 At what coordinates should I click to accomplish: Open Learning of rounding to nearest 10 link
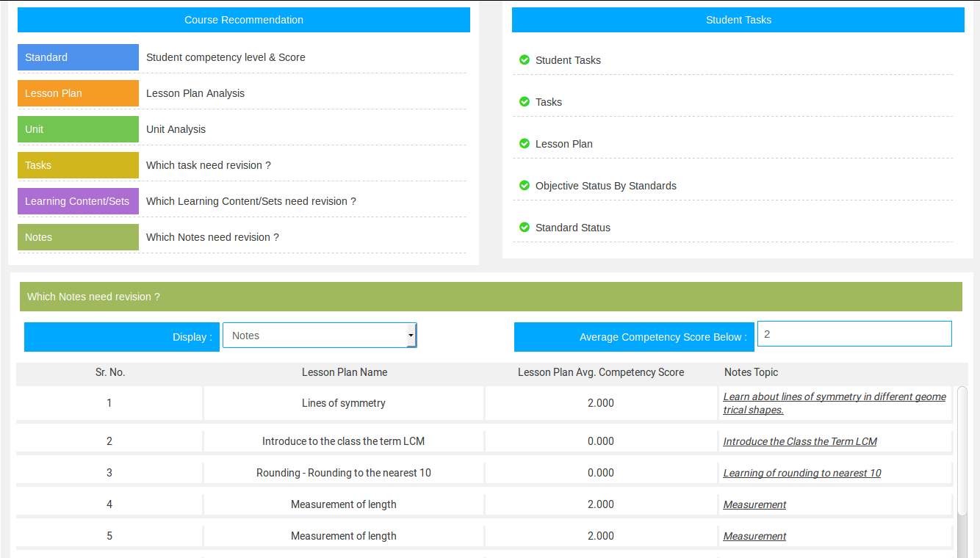click(802, 473)
